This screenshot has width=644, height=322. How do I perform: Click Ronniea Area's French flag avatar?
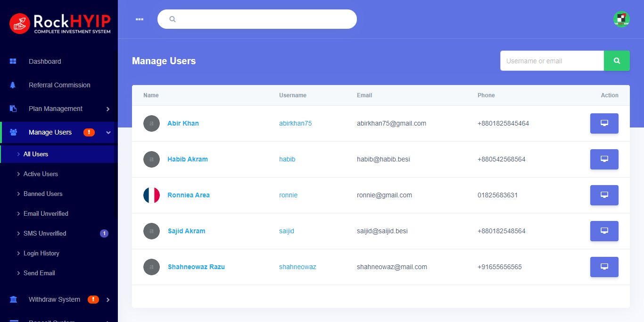pyautogui.click(x=151, y=195)
